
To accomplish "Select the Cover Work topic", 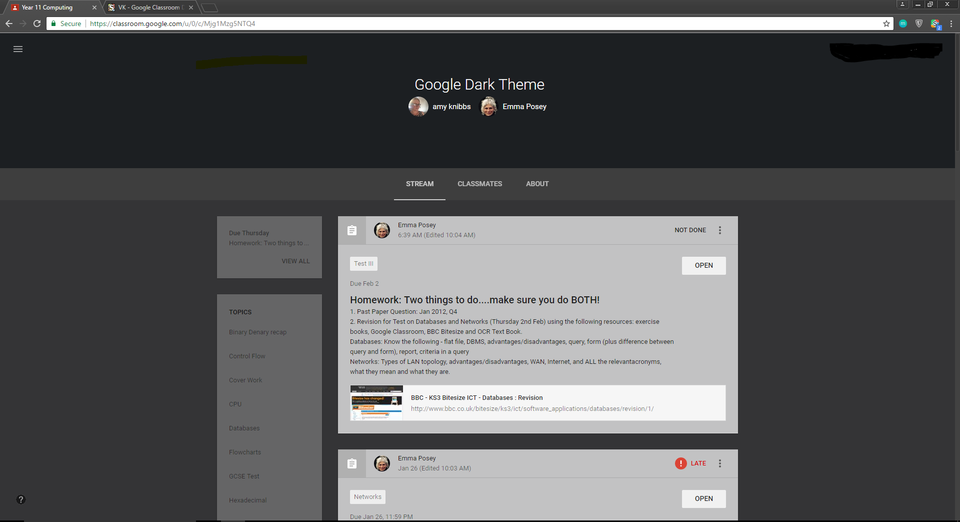I will (245, 380).
